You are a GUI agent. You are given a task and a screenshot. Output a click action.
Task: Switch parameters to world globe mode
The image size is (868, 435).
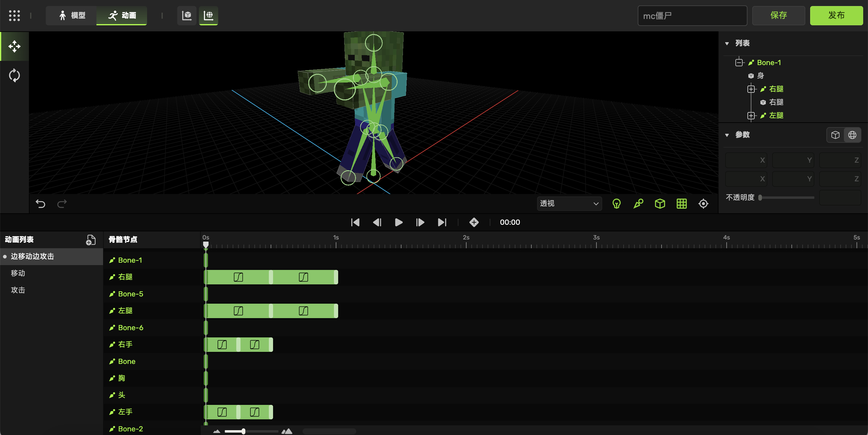[x=852, y=135]
